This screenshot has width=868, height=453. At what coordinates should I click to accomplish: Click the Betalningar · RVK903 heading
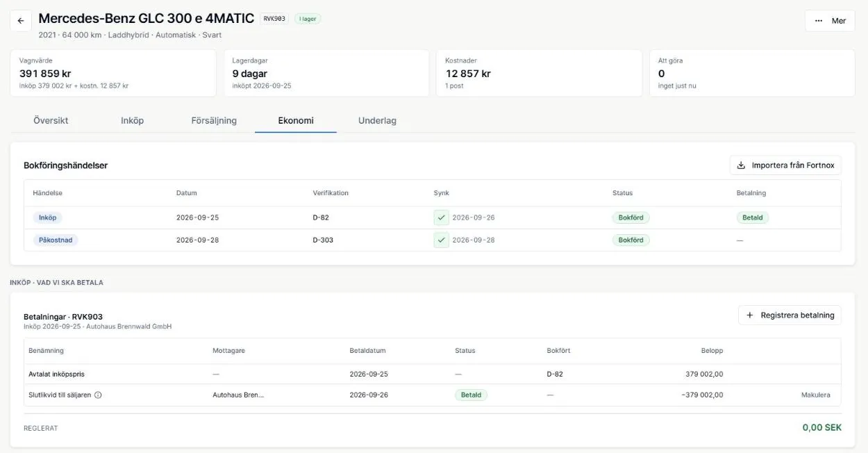pyautogui.click(x=63, y=317)
